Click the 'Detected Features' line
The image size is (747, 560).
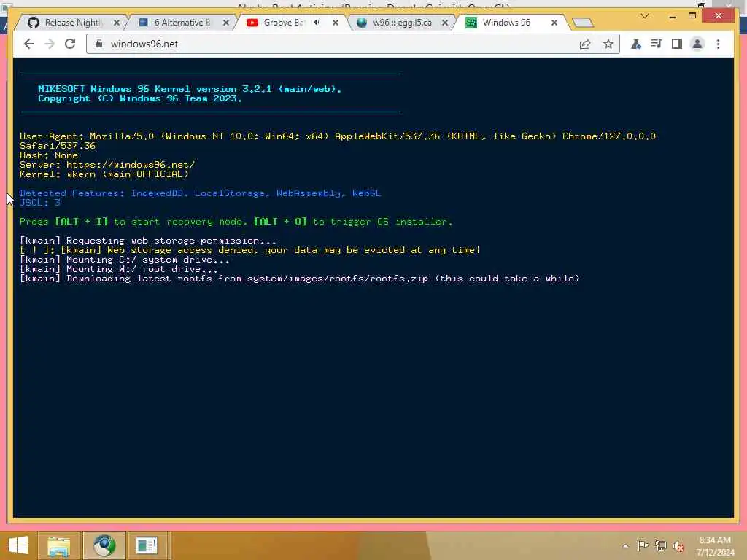(200, 193)
